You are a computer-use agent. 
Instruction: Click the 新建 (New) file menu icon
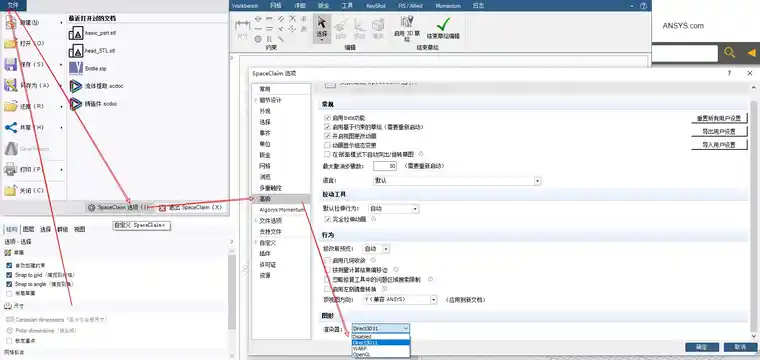coord(11,23)
